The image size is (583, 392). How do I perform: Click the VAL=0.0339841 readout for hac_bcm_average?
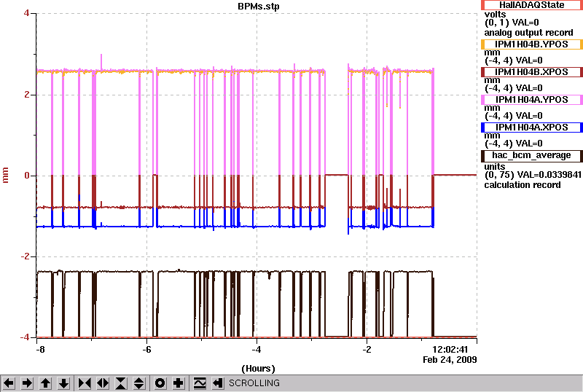(547, 175)
